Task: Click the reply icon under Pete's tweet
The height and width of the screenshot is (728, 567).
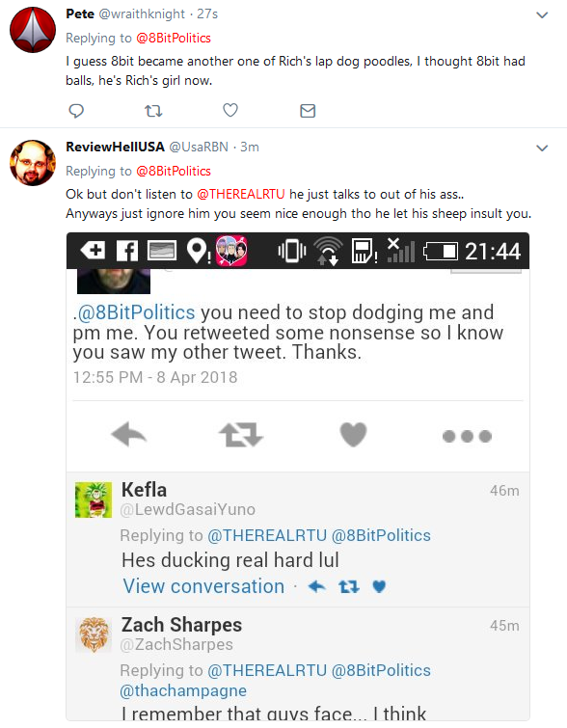Action: pyautogui.click(x=76, y=111)
